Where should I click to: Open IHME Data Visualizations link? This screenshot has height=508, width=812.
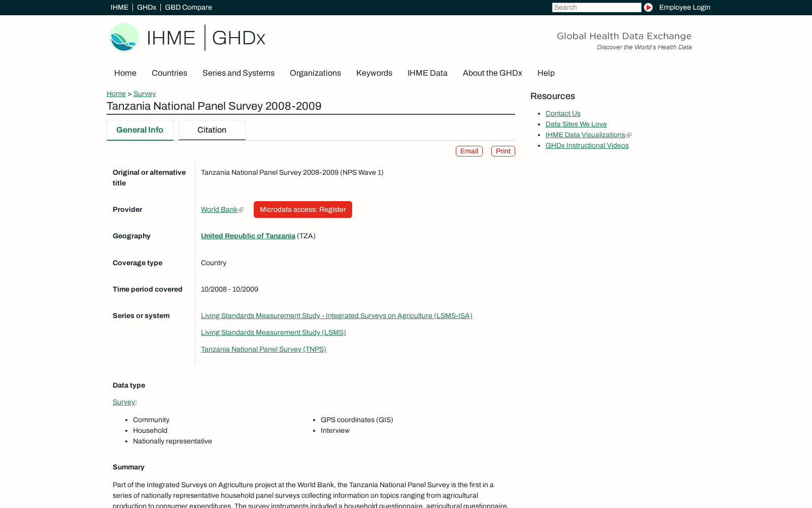pyautogui.click(x=585, y=135)
